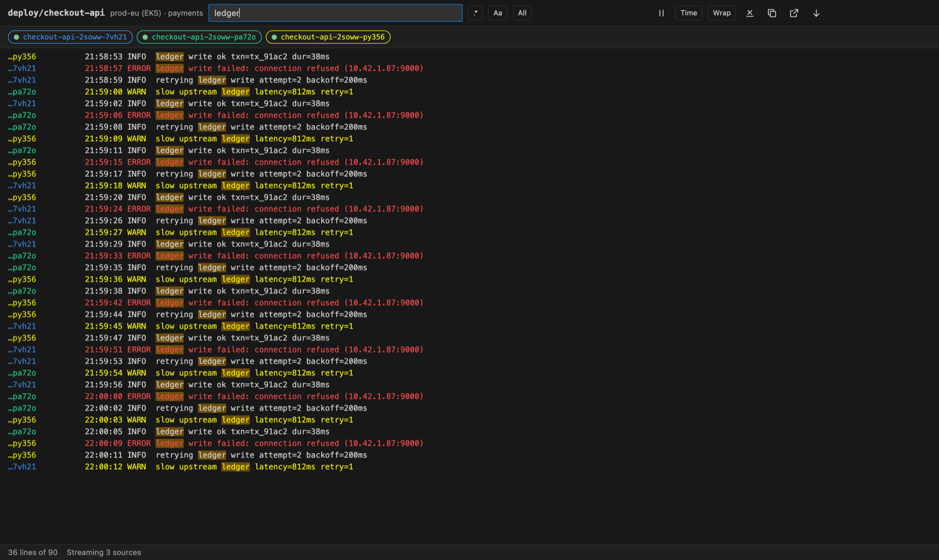Toggle the Time timestamps button
Screen dimensions: 939x560
tap(689, 13)
